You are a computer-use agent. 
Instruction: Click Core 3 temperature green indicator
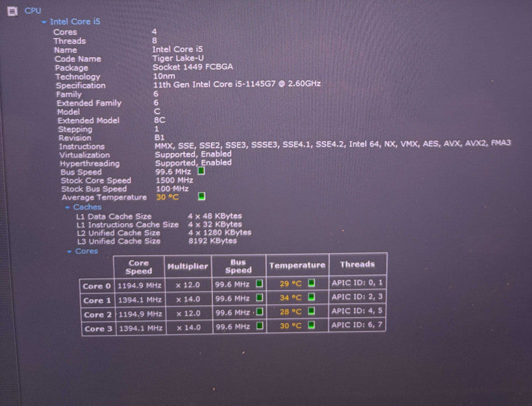311,325
